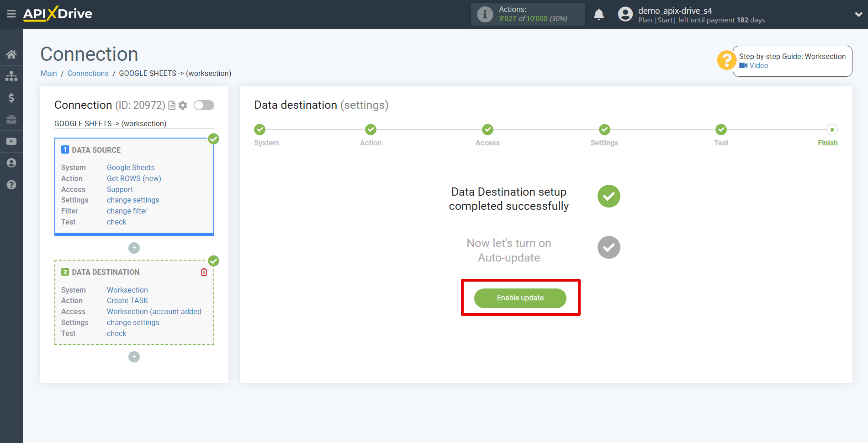Click change settings in Data Source
Screen dimensions: 868x443
[133, 200]
